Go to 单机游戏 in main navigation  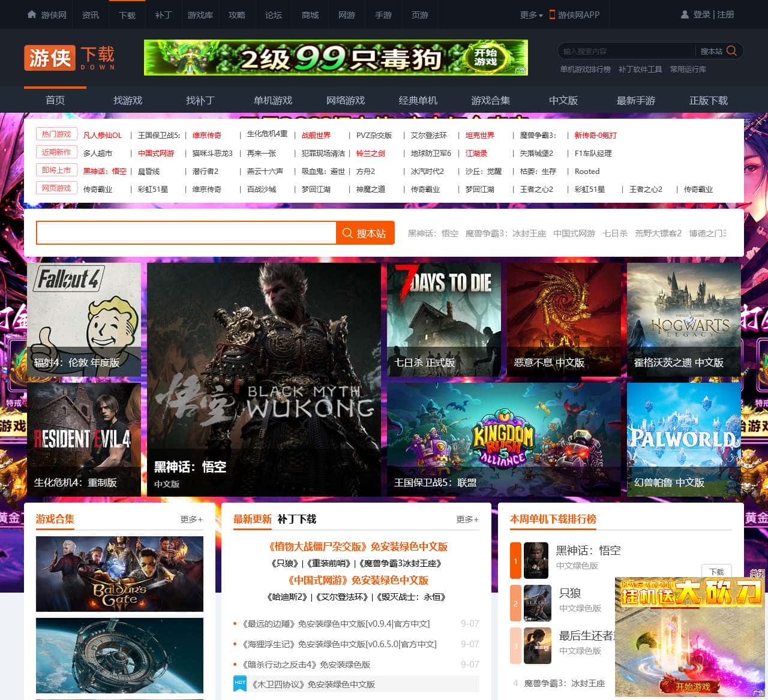point(273,100)
